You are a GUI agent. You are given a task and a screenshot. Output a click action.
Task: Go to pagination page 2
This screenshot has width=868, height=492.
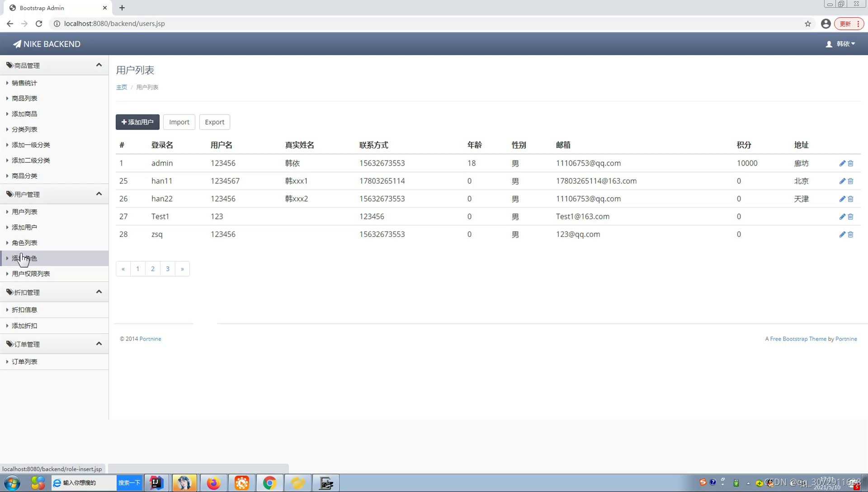[153, 269]
